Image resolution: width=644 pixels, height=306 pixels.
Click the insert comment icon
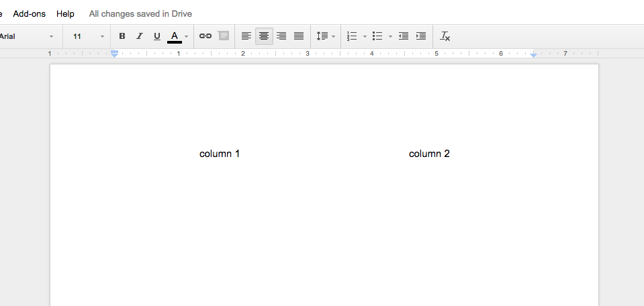224,36
